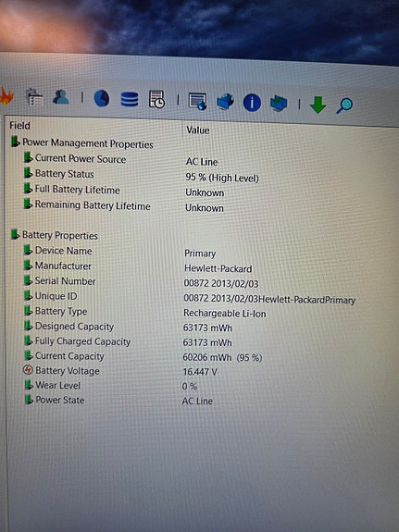Click the dark blue globe icon
The image size is (399, 532).
tap(102, 99)
